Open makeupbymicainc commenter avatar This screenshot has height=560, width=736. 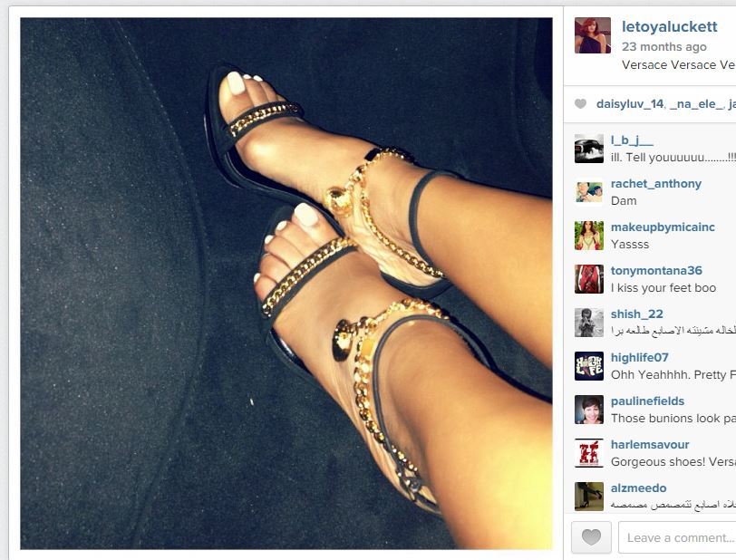point(589,236)
